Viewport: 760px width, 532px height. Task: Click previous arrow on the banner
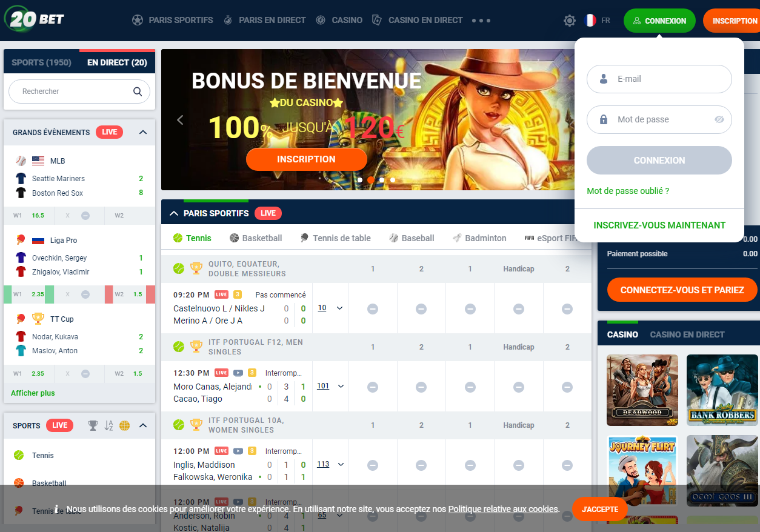180,120
